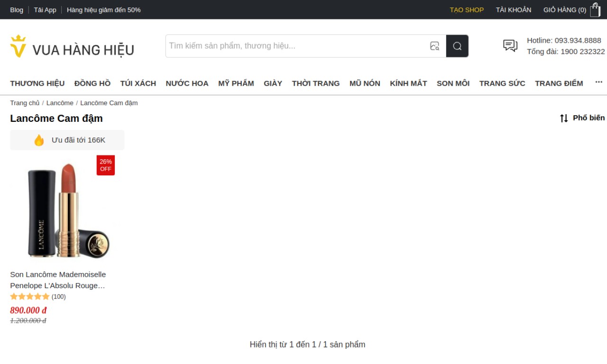Open the three-dot more categories menu
The width and height of the screenshot is (607, 364).
pyautogui.click(x=599, y=82)
